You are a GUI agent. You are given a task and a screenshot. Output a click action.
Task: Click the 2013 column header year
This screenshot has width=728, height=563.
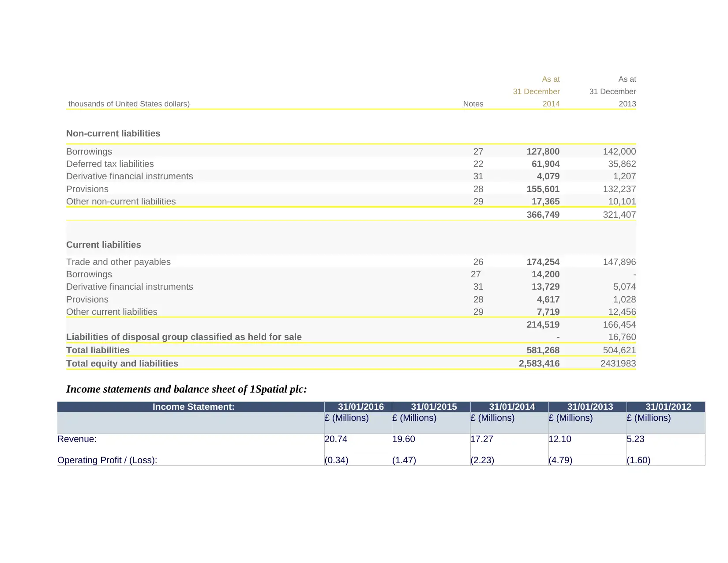(x=627, y=104)
